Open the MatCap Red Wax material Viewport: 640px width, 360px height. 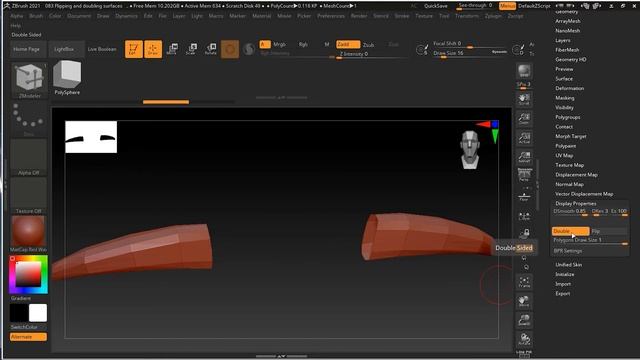click(28, 234)
